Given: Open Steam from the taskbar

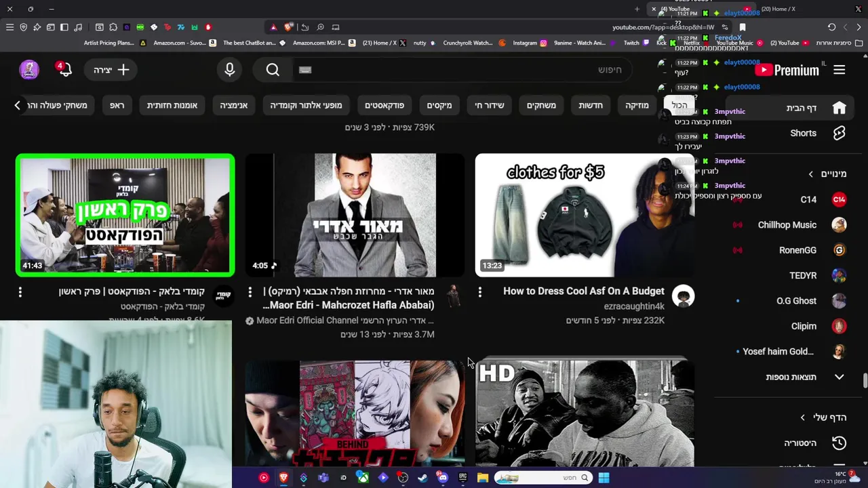Looking at the screenshot, I should coord(422,478).
